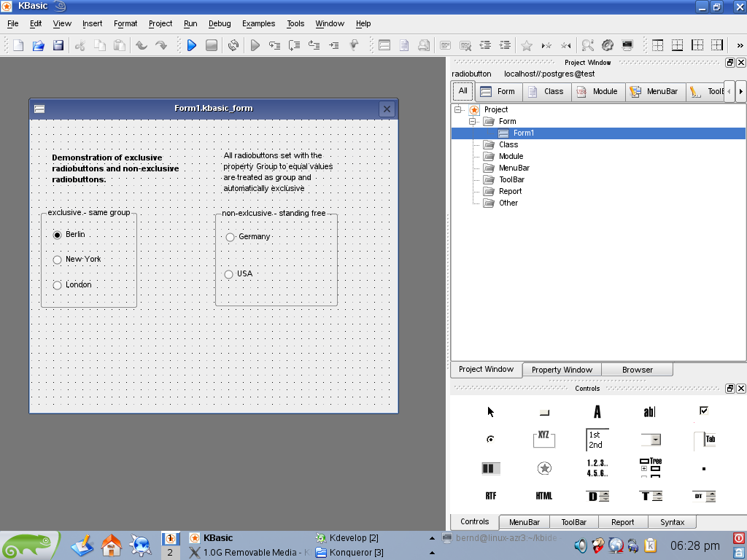Screen dimensions: 747x560
Task: Select the TreeView control icon
Action: [x=649, y=467]
